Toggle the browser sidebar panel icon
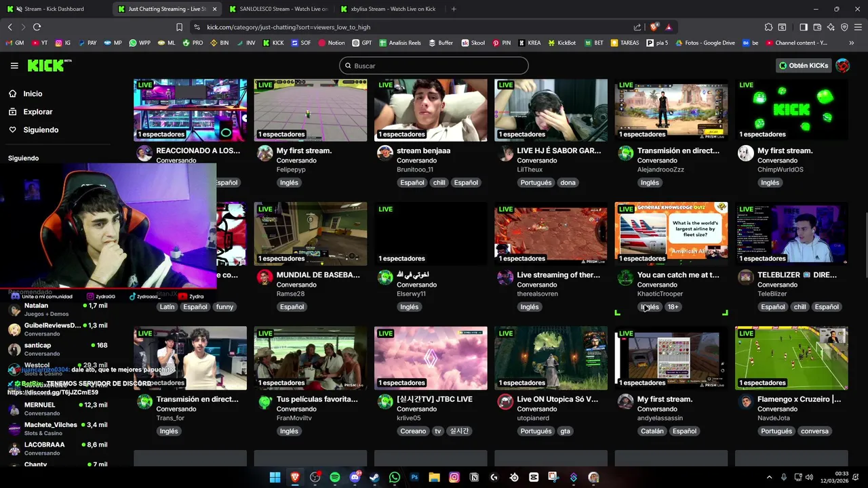This screenshot has height=488, width=868. tap(804, 27)
